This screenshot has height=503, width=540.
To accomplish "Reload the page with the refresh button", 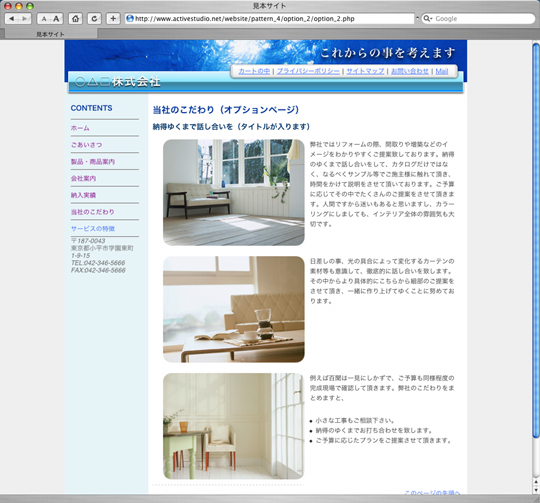I will point(94,19).
